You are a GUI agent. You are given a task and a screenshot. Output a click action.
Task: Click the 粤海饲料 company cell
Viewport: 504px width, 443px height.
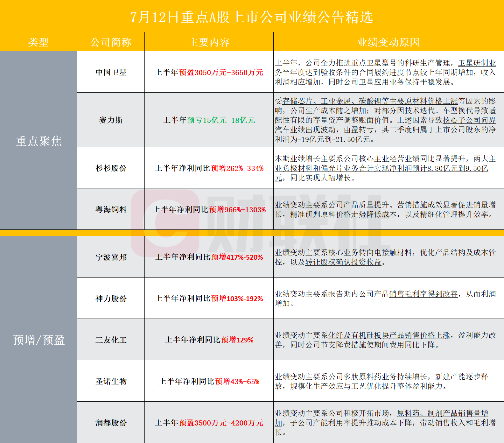point(111,209)
